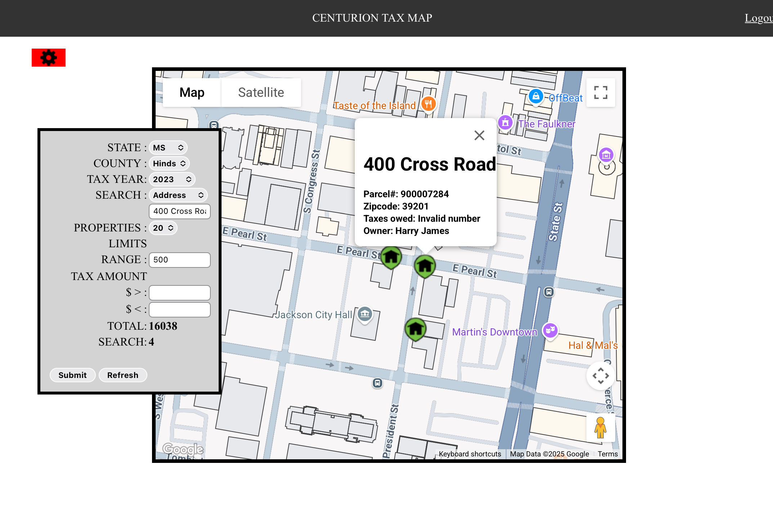Click the OffBeat shopping marker
Screen dimensions: 773x532
(x=536, y=96)
